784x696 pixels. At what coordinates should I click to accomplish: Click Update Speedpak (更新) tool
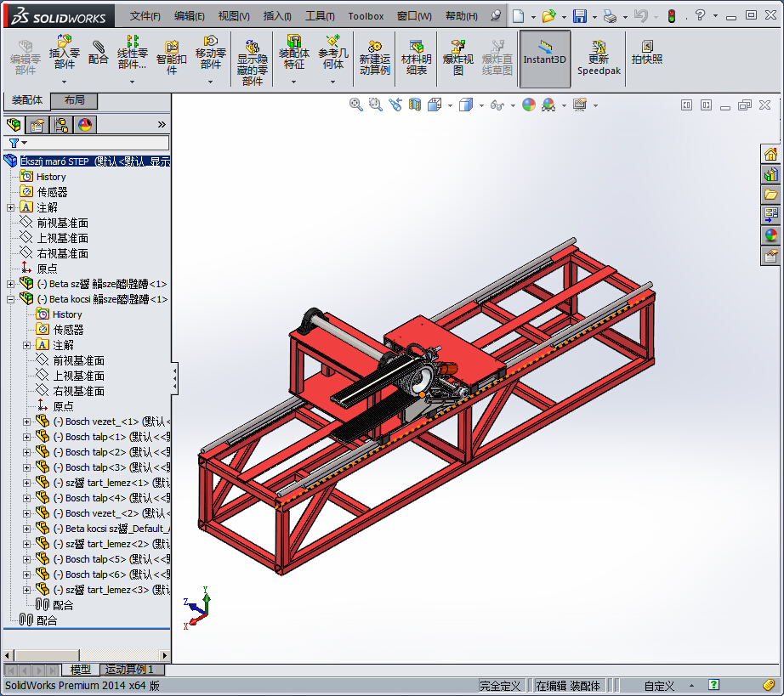click(599, 58)
